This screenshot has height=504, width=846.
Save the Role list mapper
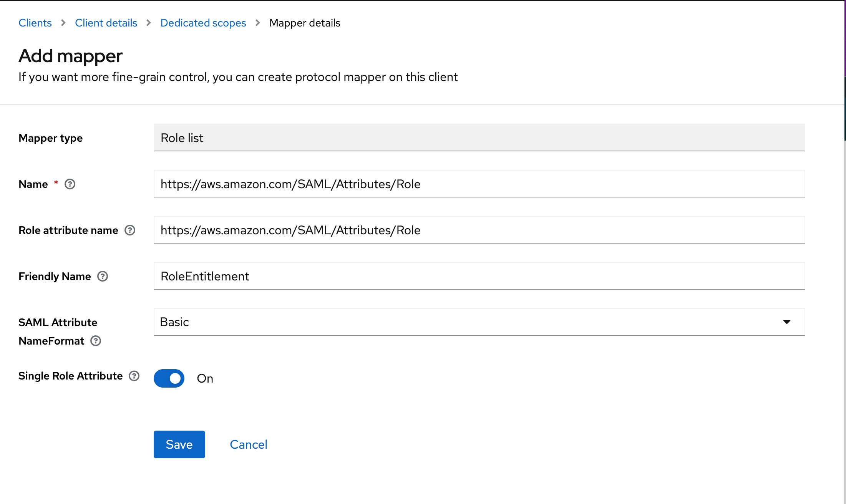tap(179, 444)
